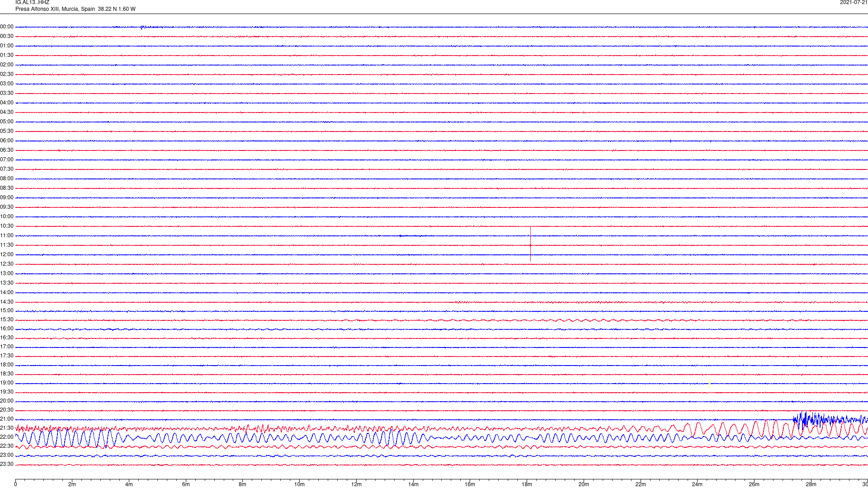Select the 01:00 trace time label
The width and height of the screenshot is (868, 488).
click(x=7, y=46)
